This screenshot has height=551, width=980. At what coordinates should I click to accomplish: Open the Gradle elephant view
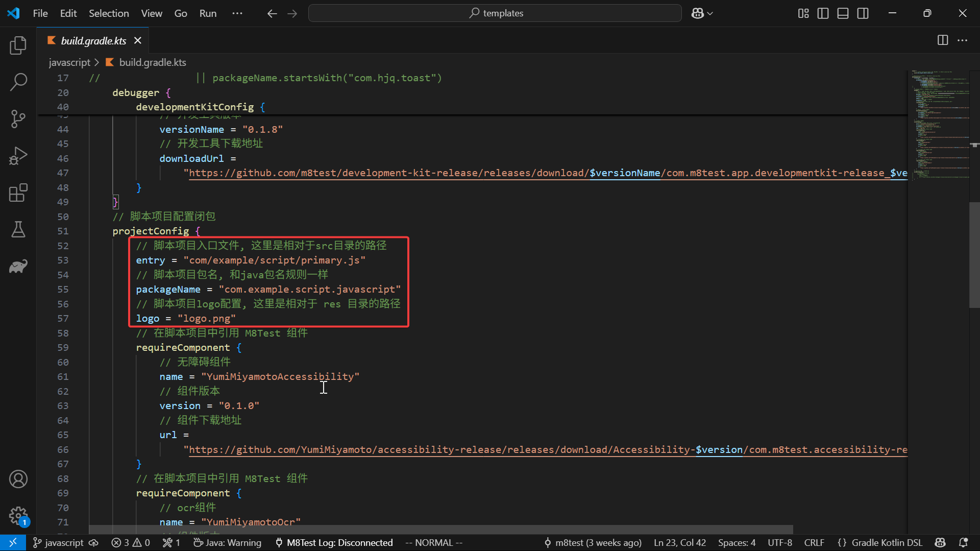coord(18,267)
